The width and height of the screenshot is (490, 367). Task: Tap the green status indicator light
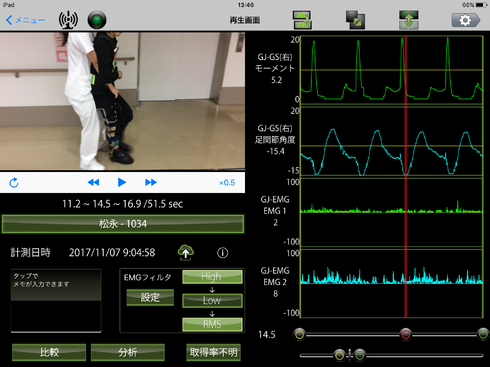[97, 20]
